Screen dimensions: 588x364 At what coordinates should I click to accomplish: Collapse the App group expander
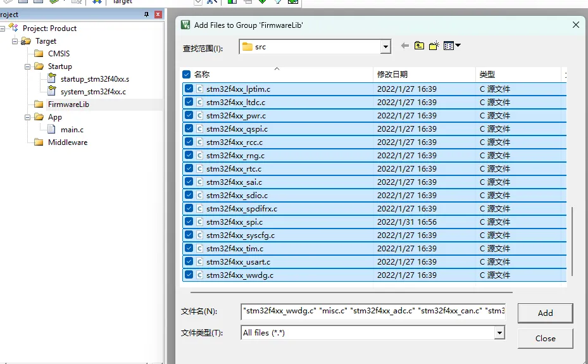click(27, 117)
